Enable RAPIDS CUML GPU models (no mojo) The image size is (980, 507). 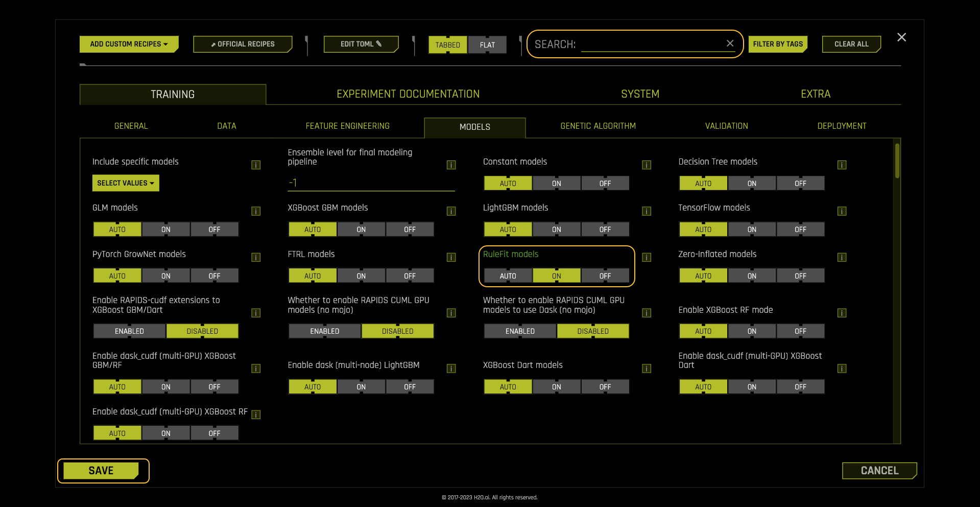pyautogui.click(x=325, y=331)
